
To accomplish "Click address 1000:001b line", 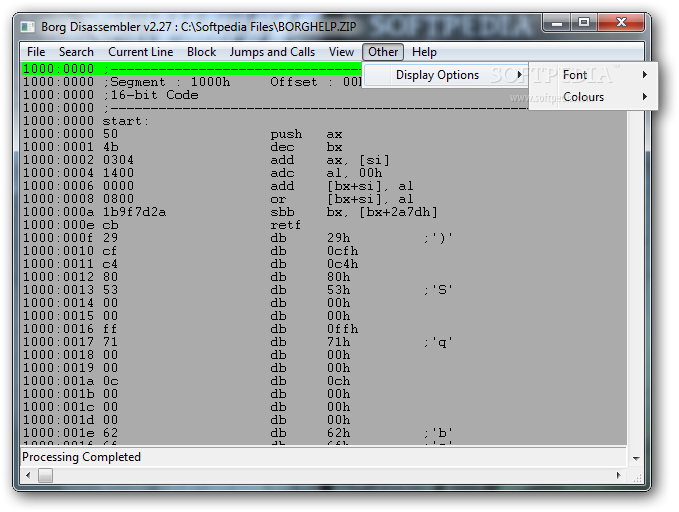I will 324,394.
